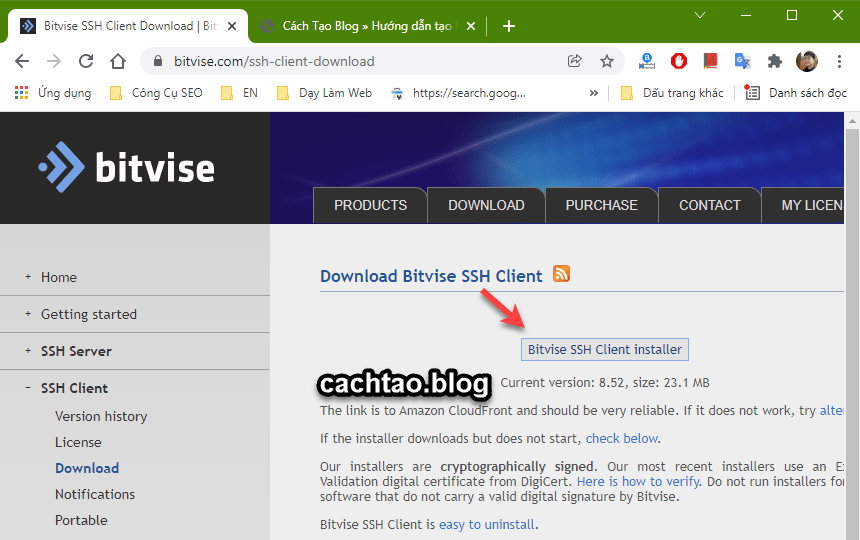Viewport: 860px width, 540px height.
Task: Open the Extensions puzzle piece menu
Action: tap(774, 61)
